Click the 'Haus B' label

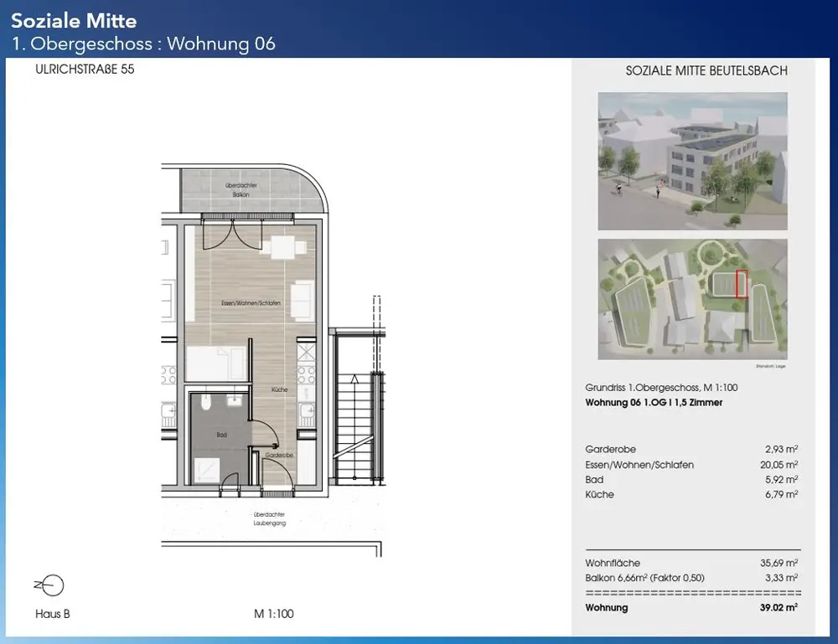pos(53,614)
